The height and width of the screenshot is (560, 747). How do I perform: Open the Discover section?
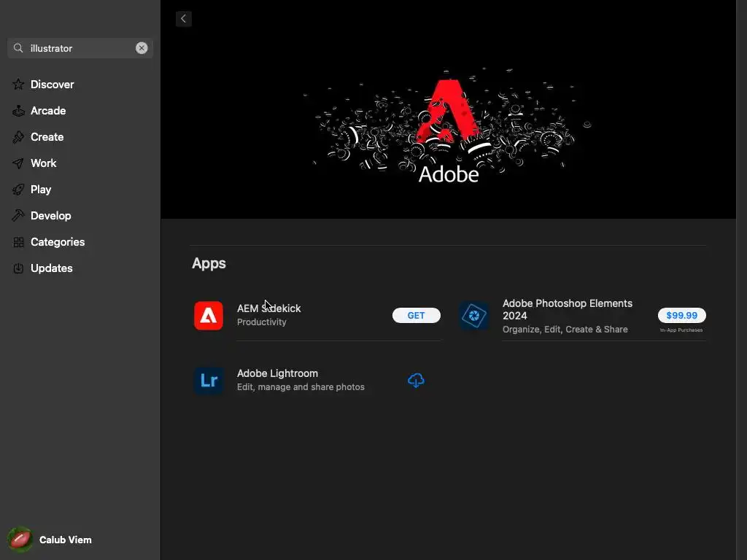[53, 85]
